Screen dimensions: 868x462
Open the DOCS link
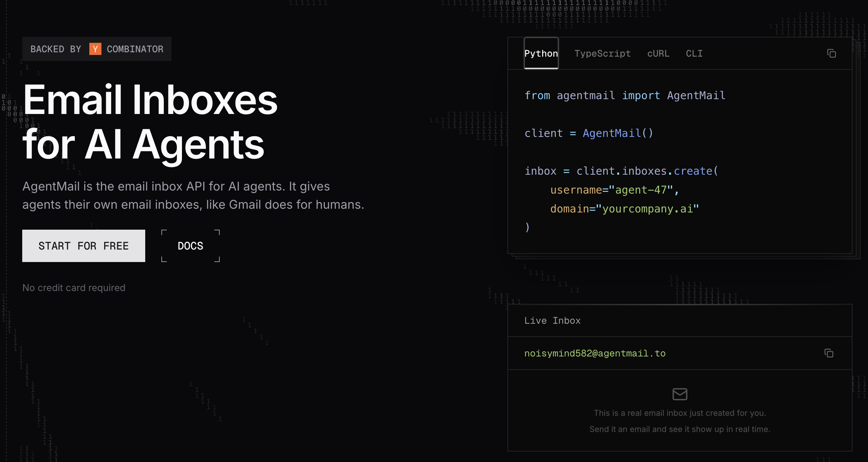(190, 246)
